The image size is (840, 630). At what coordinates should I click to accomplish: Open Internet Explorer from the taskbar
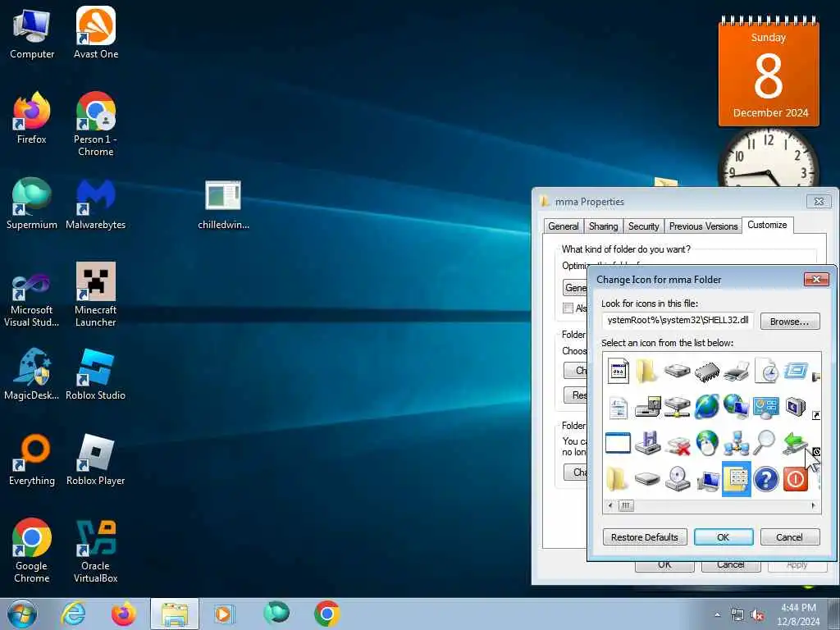click(x=73, y=614)
